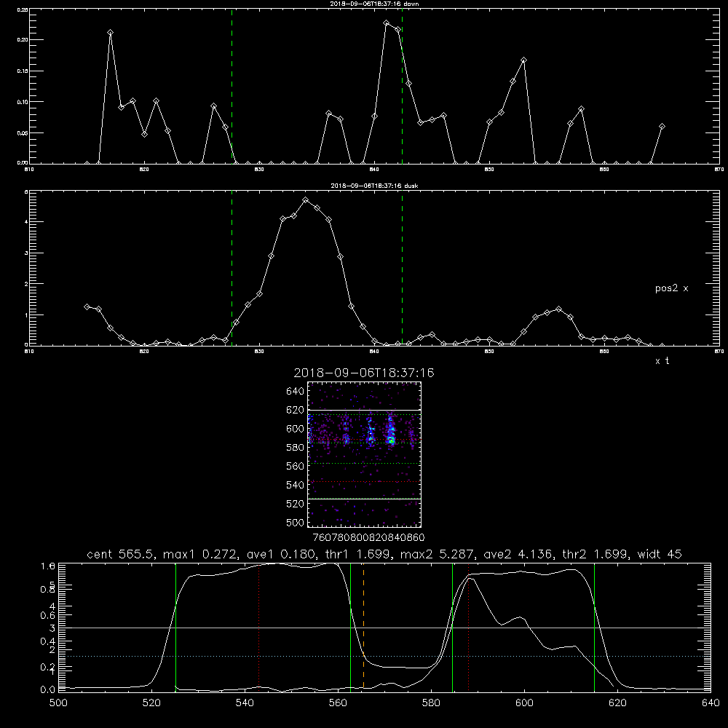Click the '640' label on bottom plot x-axis

click(x=711, y=703)
